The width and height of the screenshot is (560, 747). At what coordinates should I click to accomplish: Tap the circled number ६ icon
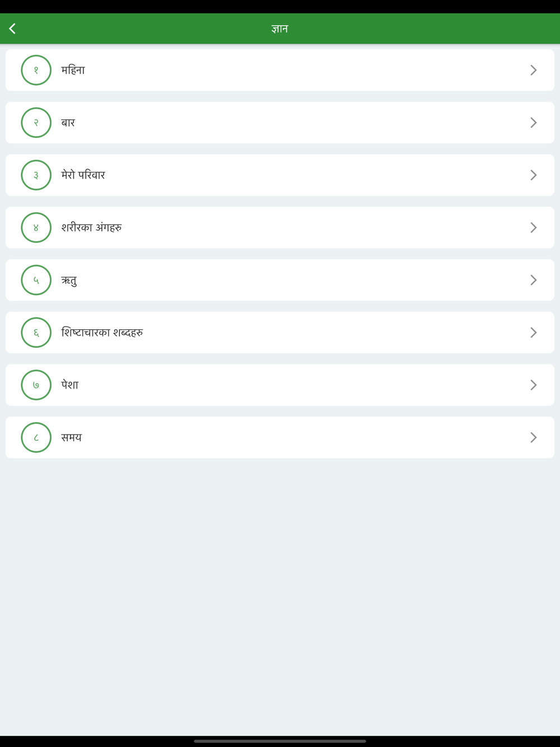pyautogui.click(x=36, y=333)
